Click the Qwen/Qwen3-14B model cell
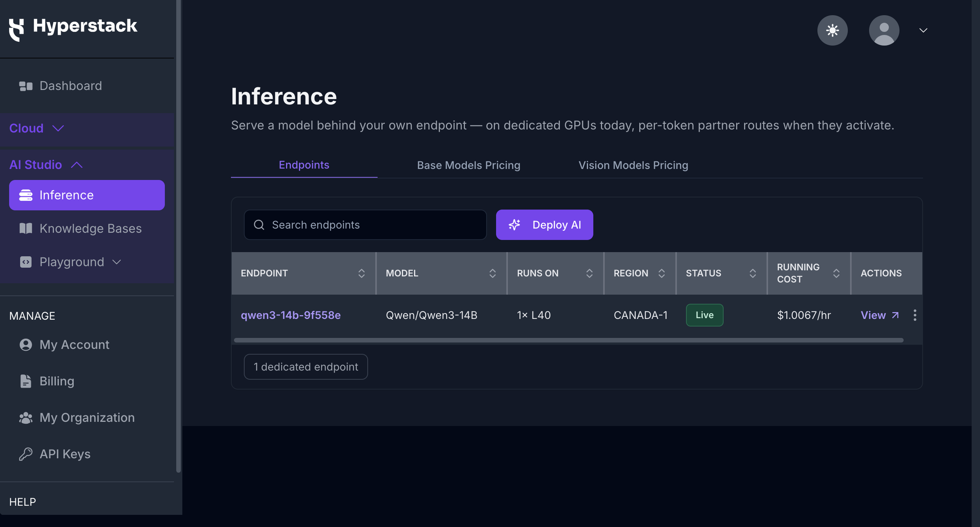Image resolution: width=980 pixels, height=527 pixels. point(431,315)
